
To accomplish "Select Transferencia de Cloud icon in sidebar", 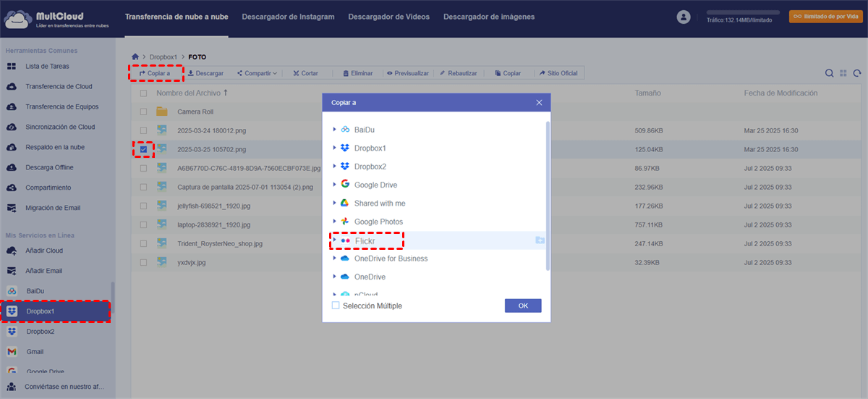I will point(12,86).
